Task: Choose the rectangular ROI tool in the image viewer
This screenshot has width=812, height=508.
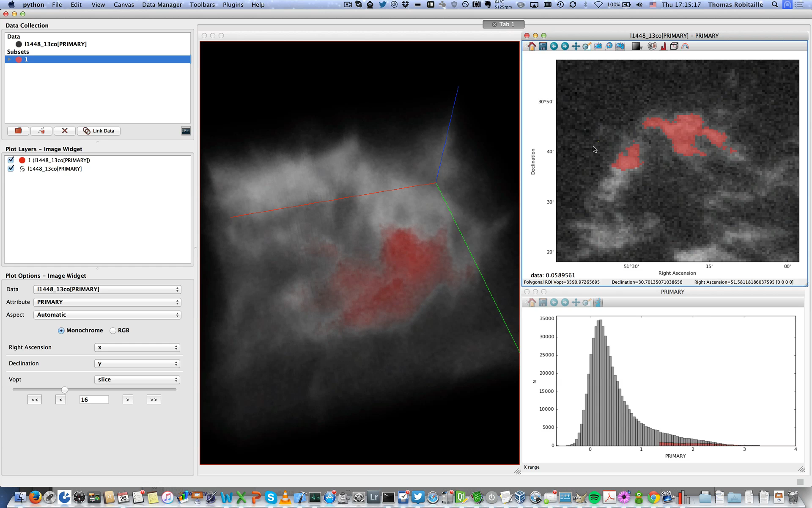Action: pos(598,47)
